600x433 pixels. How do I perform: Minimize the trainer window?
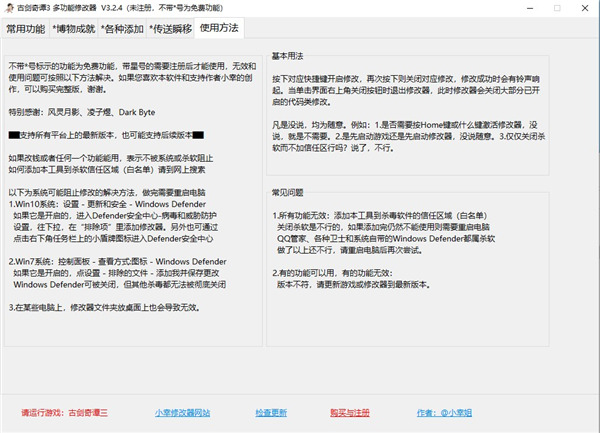(x=530, y=8)
